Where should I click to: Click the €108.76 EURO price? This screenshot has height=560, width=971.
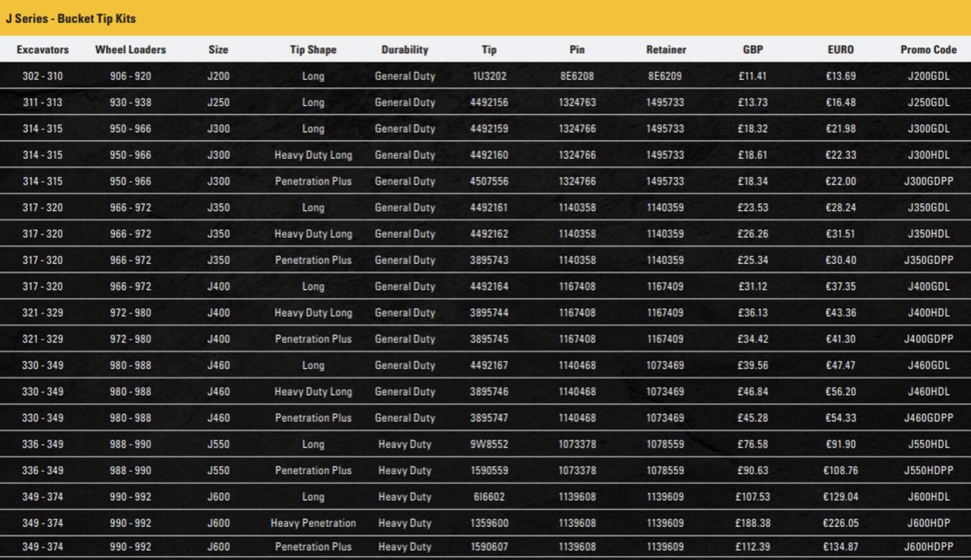pyautogui.click(x=840, y=471)
